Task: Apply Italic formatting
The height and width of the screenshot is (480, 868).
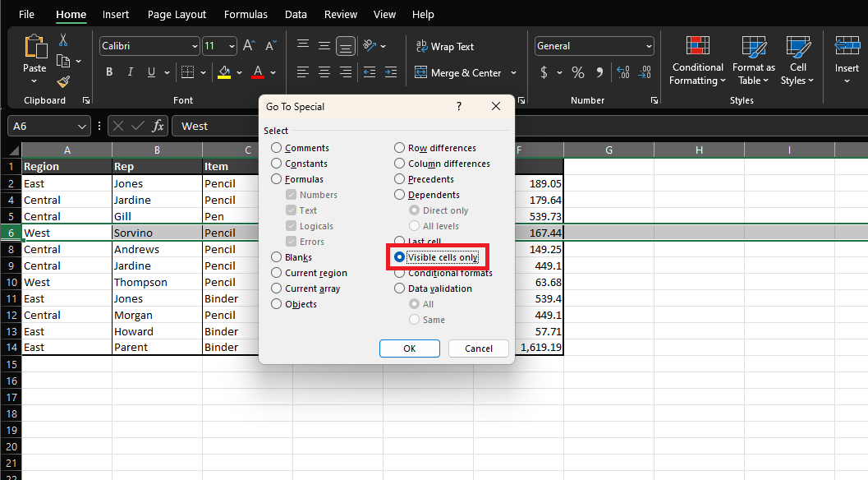Action: [x=131, y=72]
